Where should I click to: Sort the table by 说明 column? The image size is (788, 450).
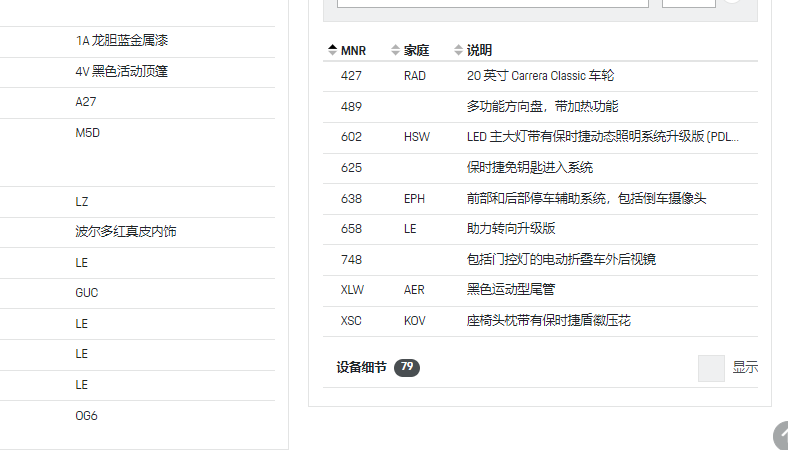tap(473, 50)
